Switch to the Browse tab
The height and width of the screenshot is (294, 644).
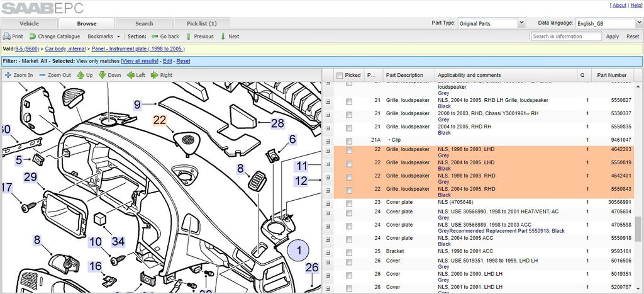[x=87, y=23]
